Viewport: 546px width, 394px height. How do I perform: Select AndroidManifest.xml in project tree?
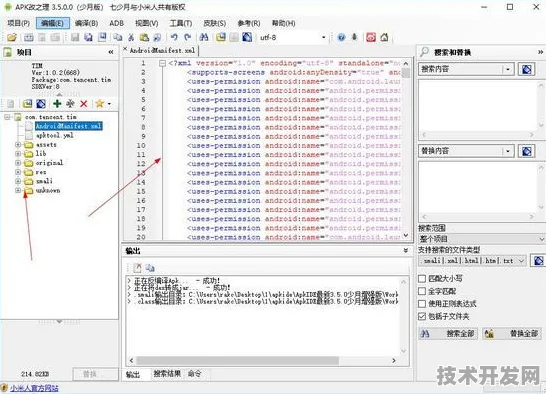(69, 126)
